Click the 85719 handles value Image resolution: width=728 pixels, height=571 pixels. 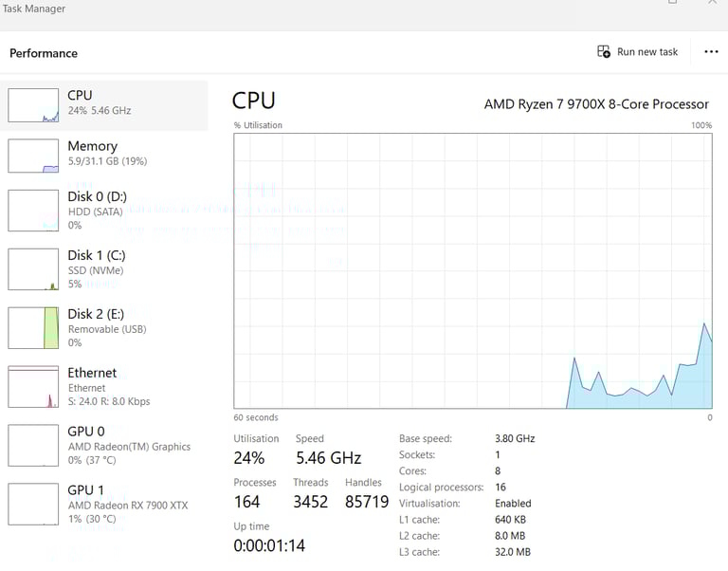(x=367, y=502)
